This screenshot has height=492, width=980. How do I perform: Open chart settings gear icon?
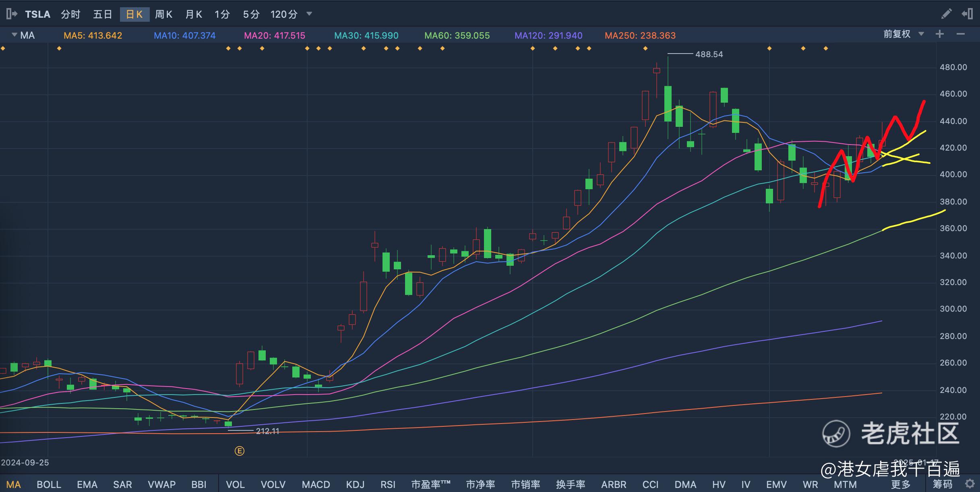(x=970, y=483)
